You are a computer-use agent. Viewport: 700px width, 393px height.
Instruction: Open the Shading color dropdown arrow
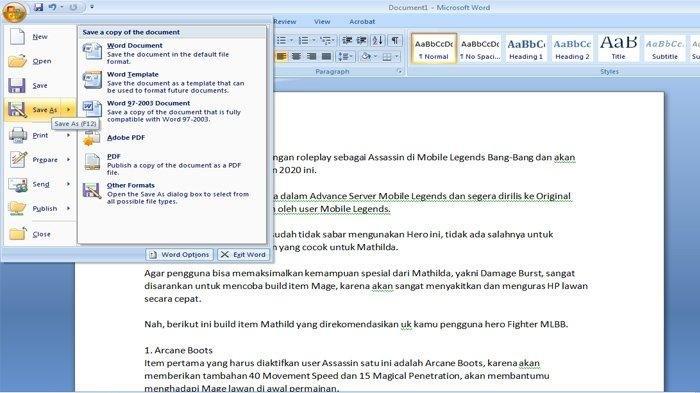coord(375,57)
